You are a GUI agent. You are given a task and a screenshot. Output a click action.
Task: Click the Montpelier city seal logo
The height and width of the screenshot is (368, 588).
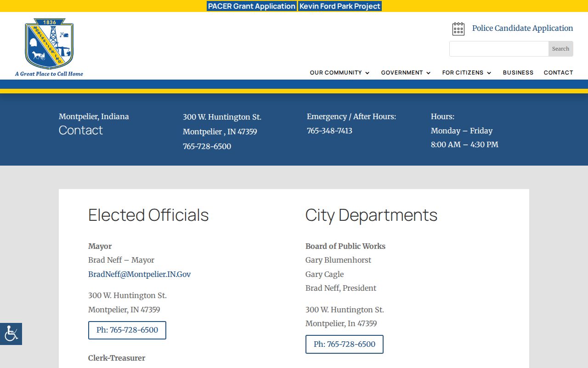tap(49, 44)
